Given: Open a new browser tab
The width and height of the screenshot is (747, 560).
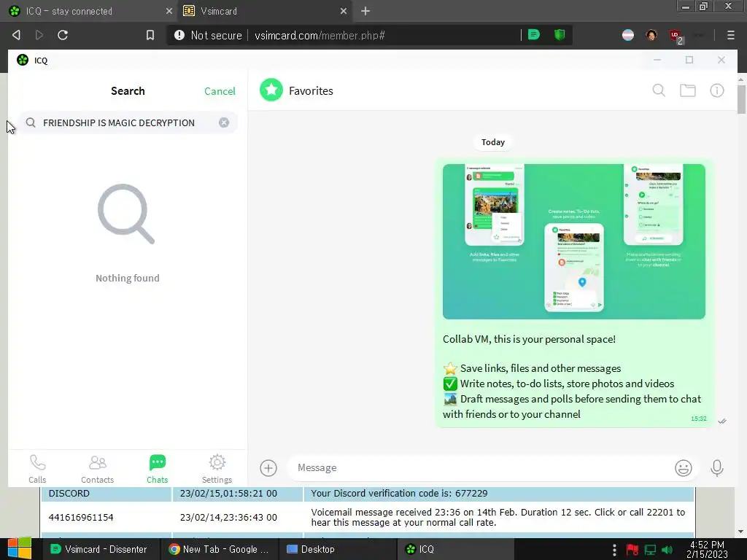Looking at the screenshot, I should pyautogui.click(x=365, y=11).
